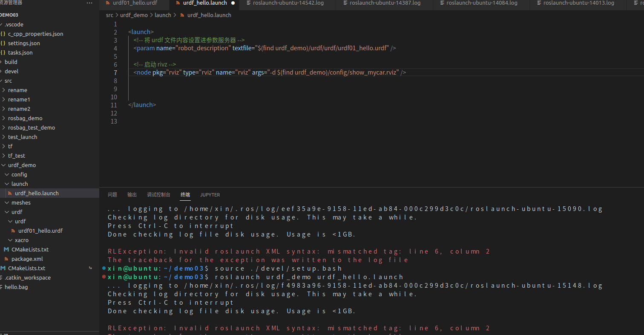Collapse the xacro folder
The image size is (644, 335).
pyautogui.click(x=10, y=240)
